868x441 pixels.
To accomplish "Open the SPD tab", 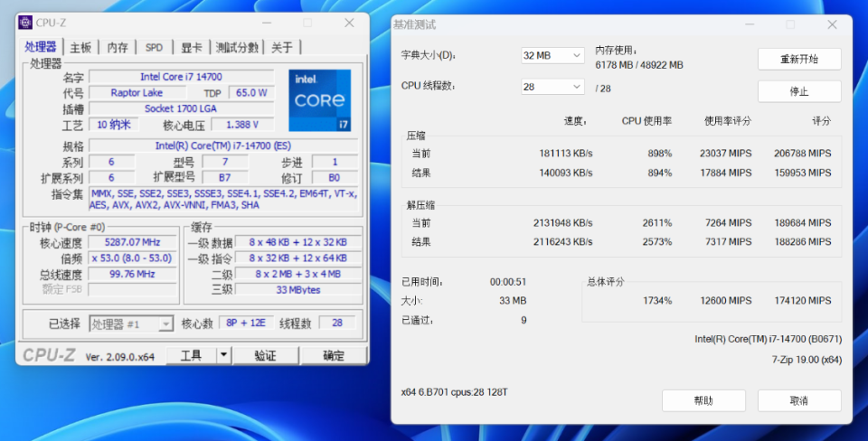I will 154,48.
